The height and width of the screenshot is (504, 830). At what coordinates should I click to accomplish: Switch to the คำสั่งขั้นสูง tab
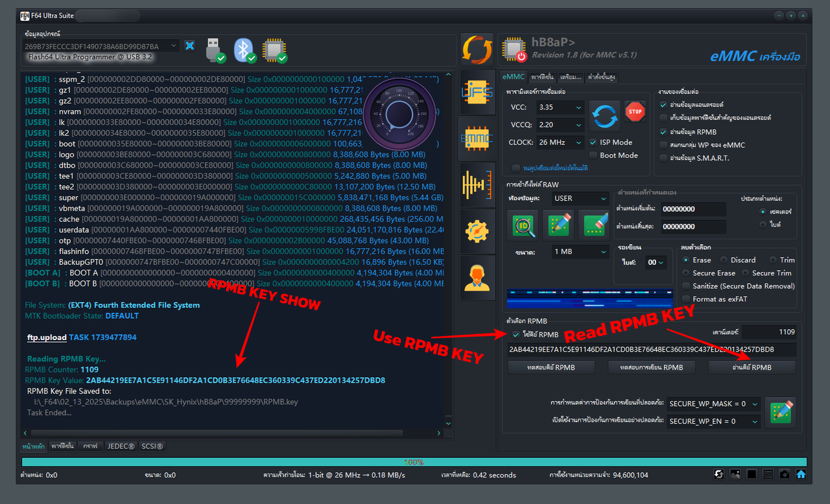click(601, 77)
